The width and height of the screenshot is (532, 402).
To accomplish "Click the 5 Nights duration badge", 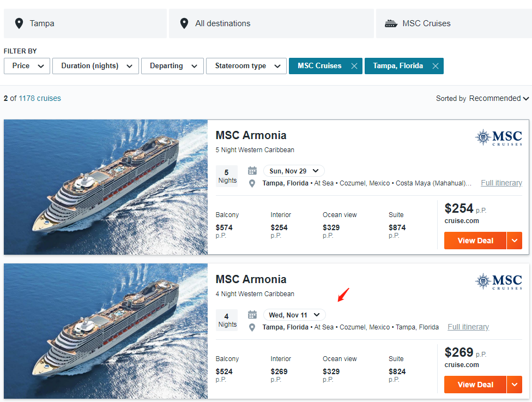I will (227, 176).
